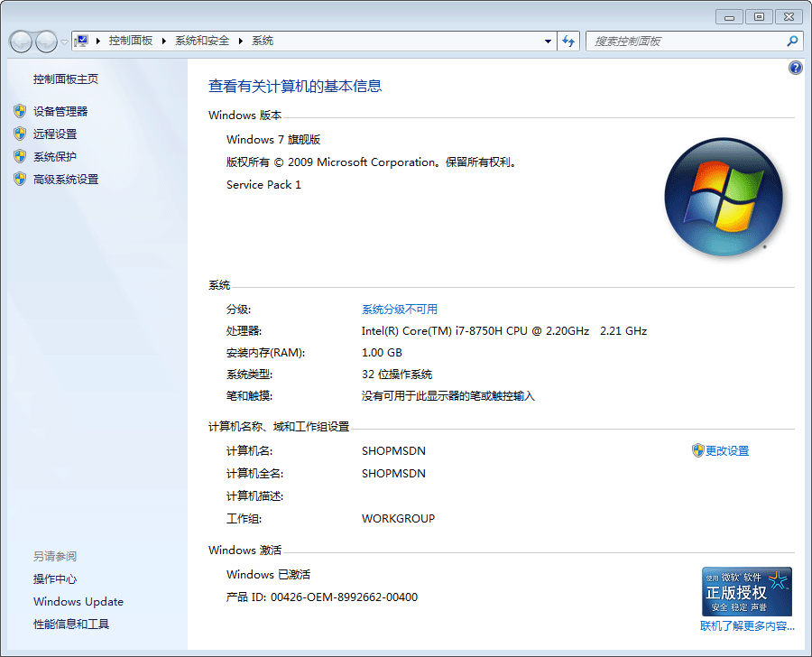Image resolution: width=812 pixels, height=657 pixels.
Task: Minimize the System window
Action: (x=729, y=17)
